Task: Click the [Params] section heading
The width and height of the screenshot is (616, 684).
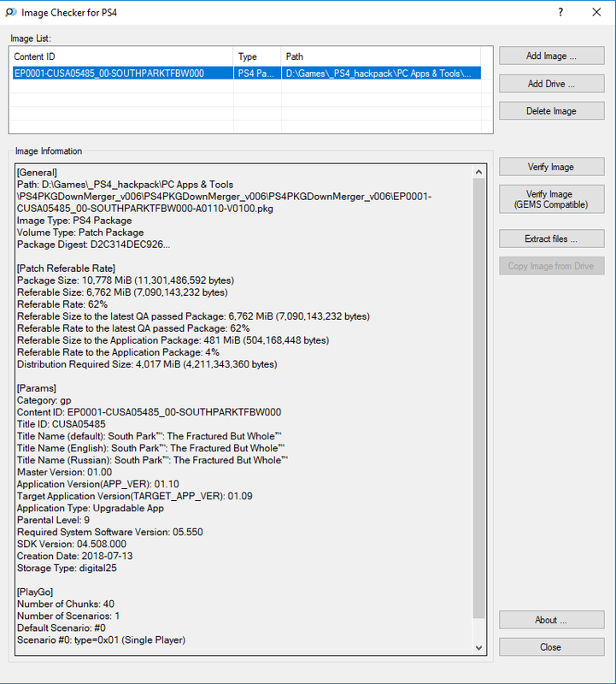Action: (37, 388)
